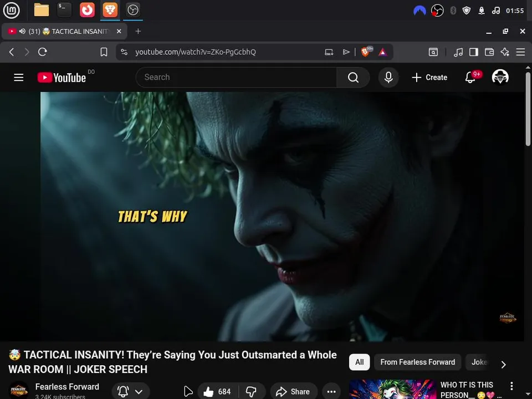
Task: Open the YouTube notifications bell
Action: coord(470,78)
